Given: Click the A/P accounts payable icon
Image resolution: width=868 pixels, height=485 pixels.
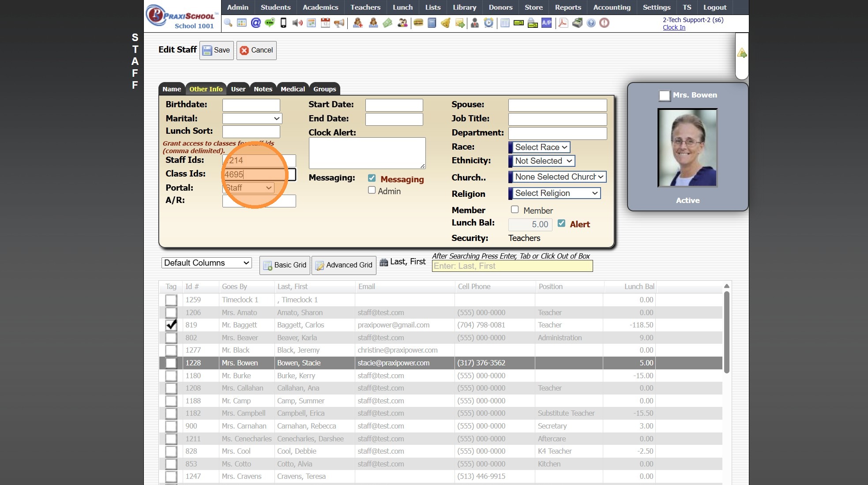Looking at the screenshot, I should coord(546,23).
